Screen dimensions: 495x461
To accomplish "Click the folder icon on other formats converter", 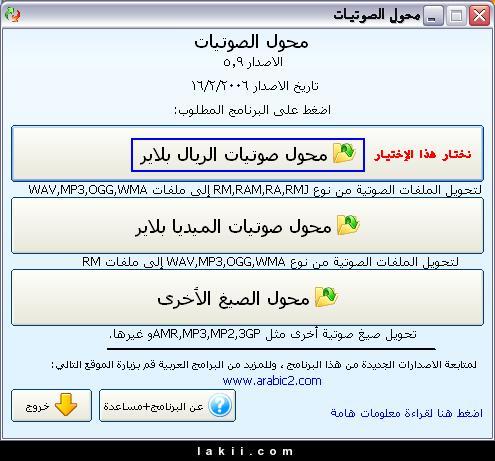I will coord(327,297).
